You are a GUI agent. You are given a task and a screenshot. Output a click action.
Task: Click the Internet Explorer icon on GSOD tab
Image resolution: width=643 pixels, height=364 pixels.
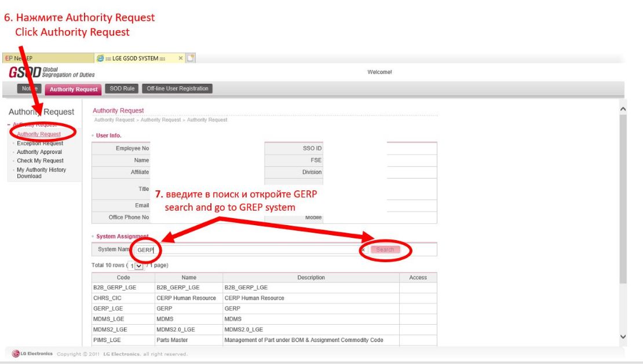[x=100, y=58]
